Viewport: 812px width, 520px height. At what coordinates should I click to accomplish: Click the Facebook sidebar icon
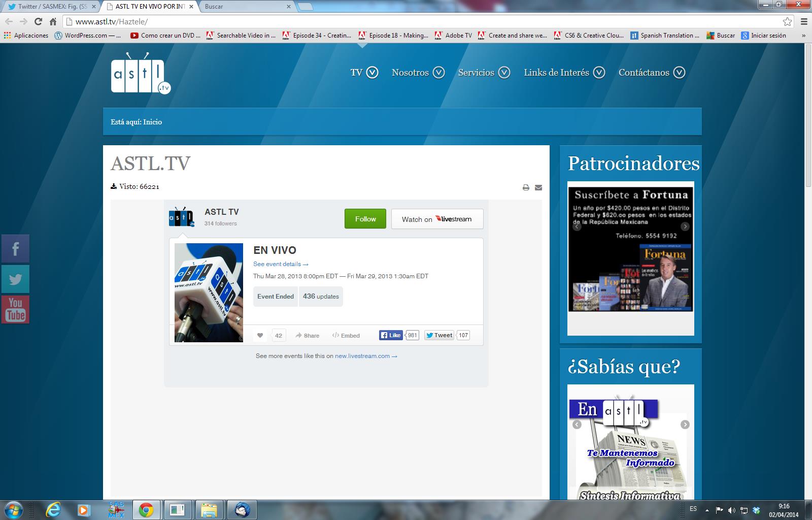[15, 249]
